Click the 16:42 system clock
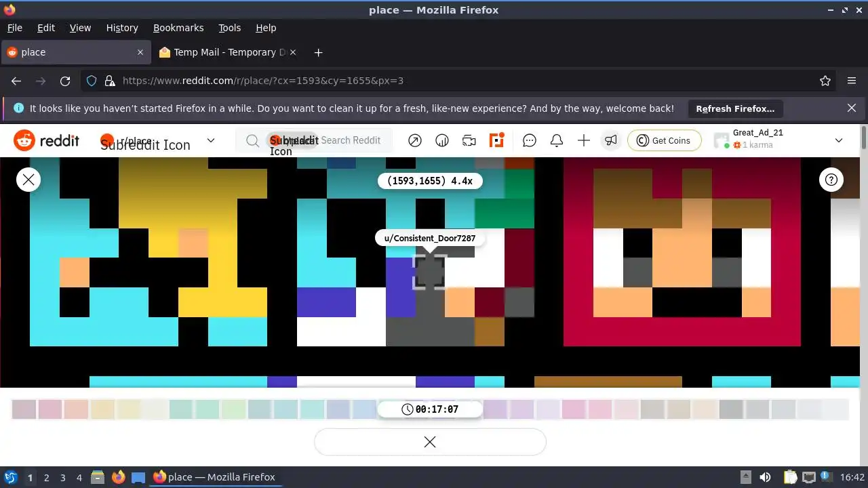 [852, 477]
